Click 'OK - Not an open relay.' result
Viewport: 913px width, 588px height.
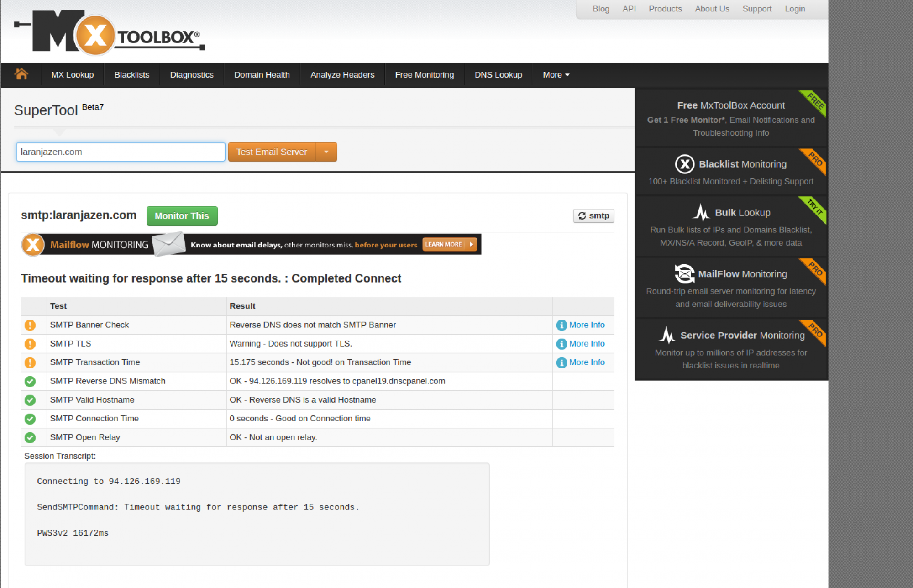(x=273, y=437)
